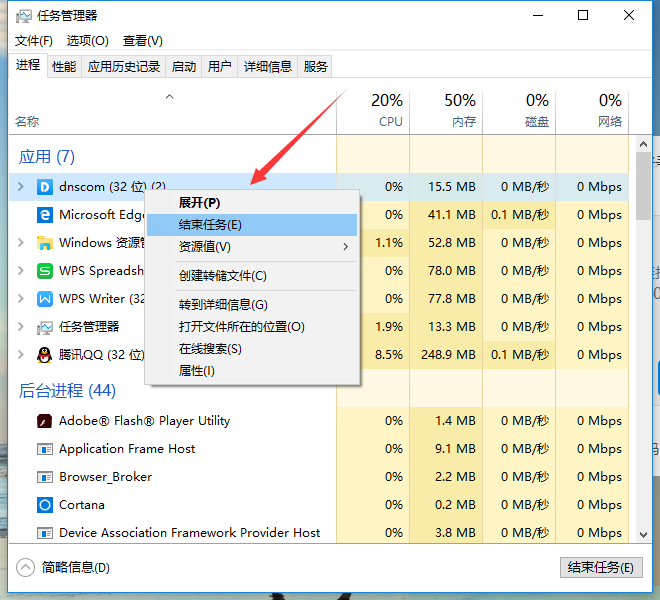The image size is (660, 600).
Task: Click the dnscom app icon
Action: point(44,187)
